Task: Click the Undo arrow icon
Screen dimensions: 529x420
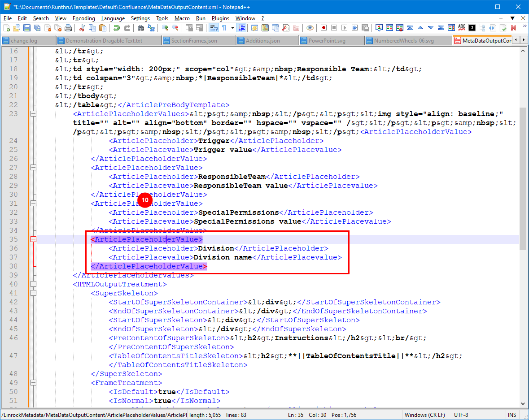Action: tap(117, 28)
